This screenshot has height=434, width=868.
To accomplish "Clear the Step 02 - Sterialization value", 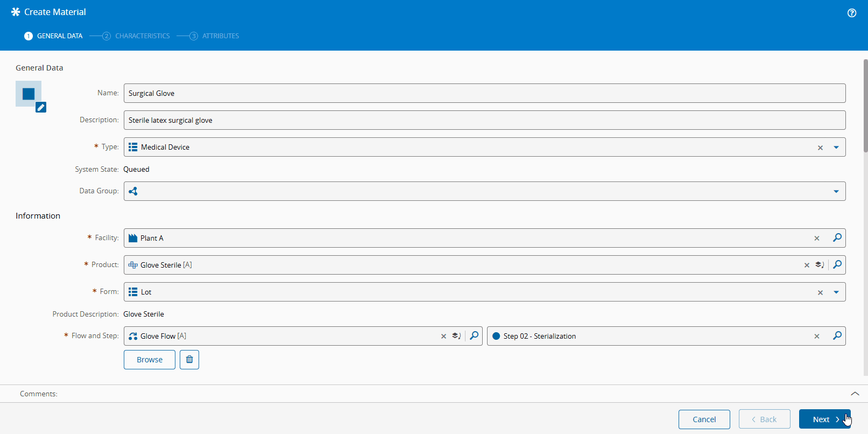I will coord(817,336).
